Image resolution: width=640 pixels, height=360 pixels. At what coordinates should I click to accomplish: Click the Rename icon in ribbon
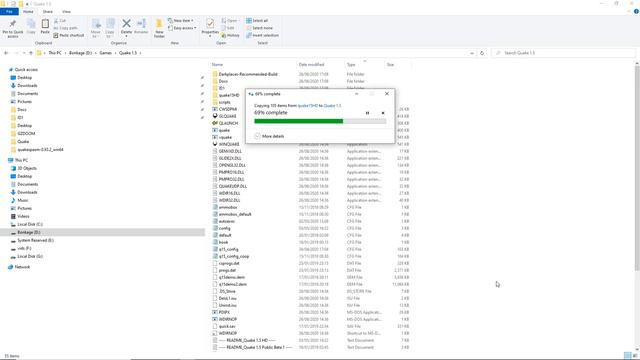(x=141, y=24)
